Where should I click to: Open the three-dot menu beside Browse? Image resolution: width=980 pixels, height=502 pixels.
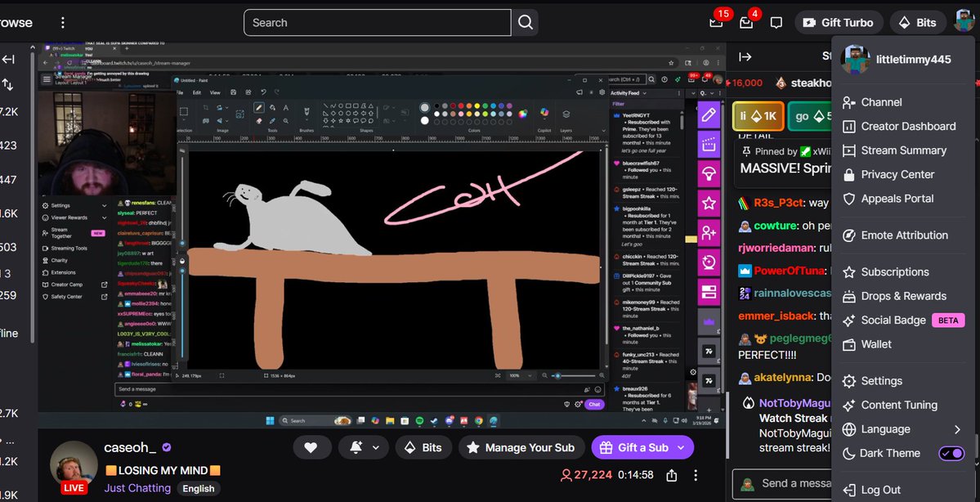[x=62, y=23]
